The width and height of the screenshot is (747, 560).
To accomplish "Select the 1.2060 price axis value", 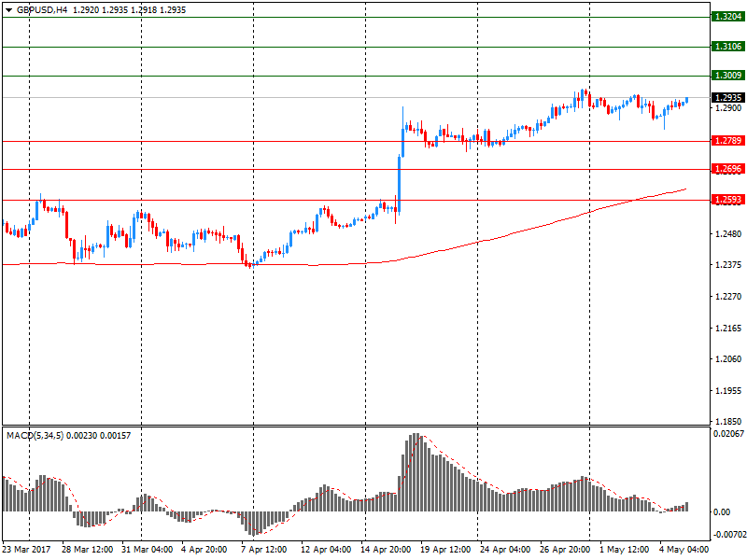I will click(x=728, y=359).
